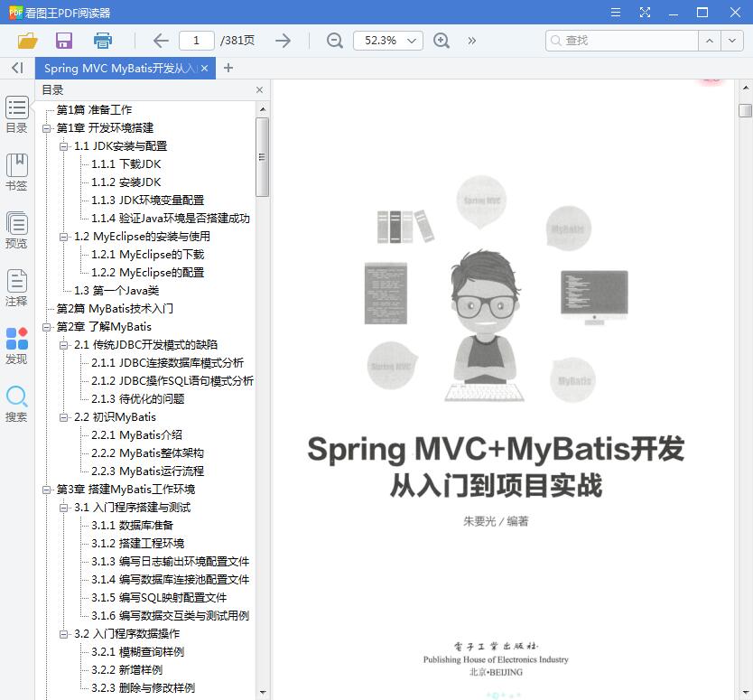The height and width of the screenshot is (700, 753).
Task: Open the hamburger menu in title bar
Action: point(615,13)
